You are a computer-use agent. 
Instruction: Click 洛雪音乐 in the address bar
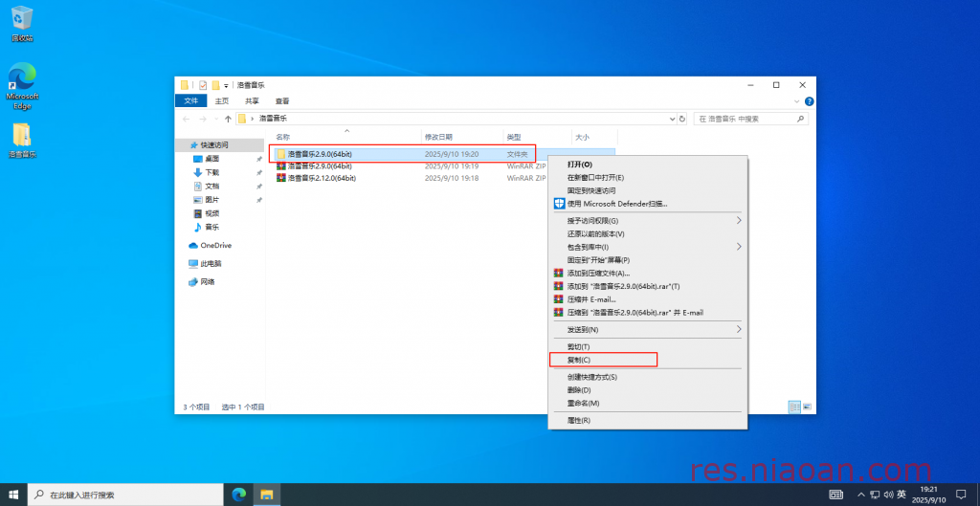pyautogui.click(x=273, y=118)
